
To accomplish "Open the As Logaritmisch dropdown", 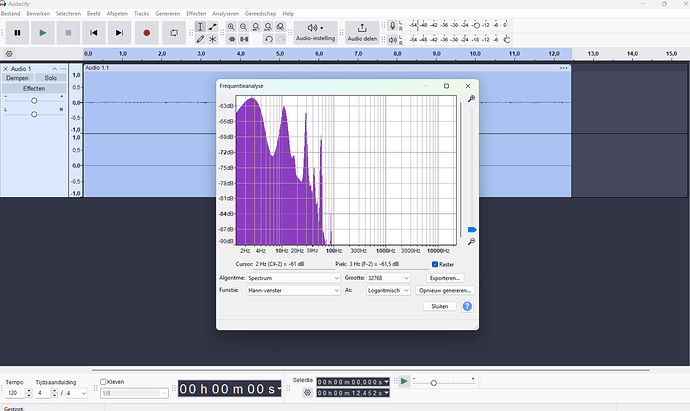I will [388, 290].
